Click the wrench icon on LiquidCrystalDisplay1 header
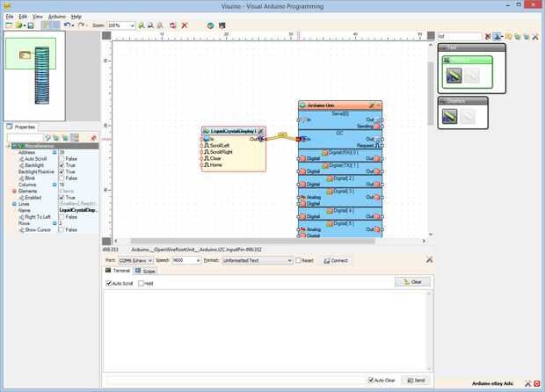The height and width of the screenshot is (392, 545). (260, 131)
